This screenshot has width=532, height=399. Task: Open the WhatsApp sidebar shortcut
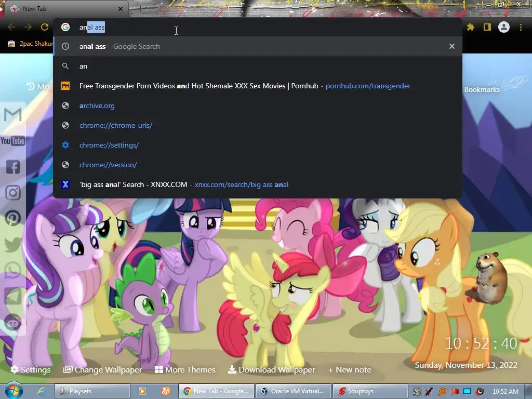click(x=13, y=270)
